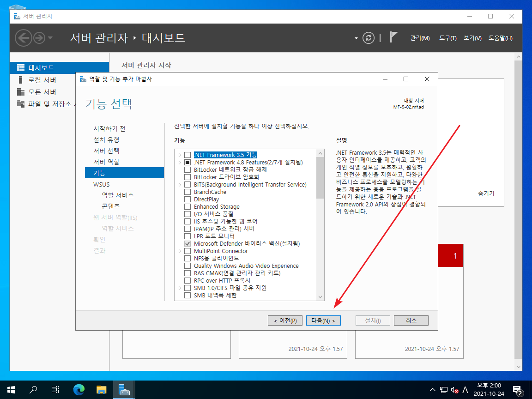Check Quality Windows Audio Video Experience checkbox
The image size is (532, 399).
pyautogui.click(x=187, y=266)
